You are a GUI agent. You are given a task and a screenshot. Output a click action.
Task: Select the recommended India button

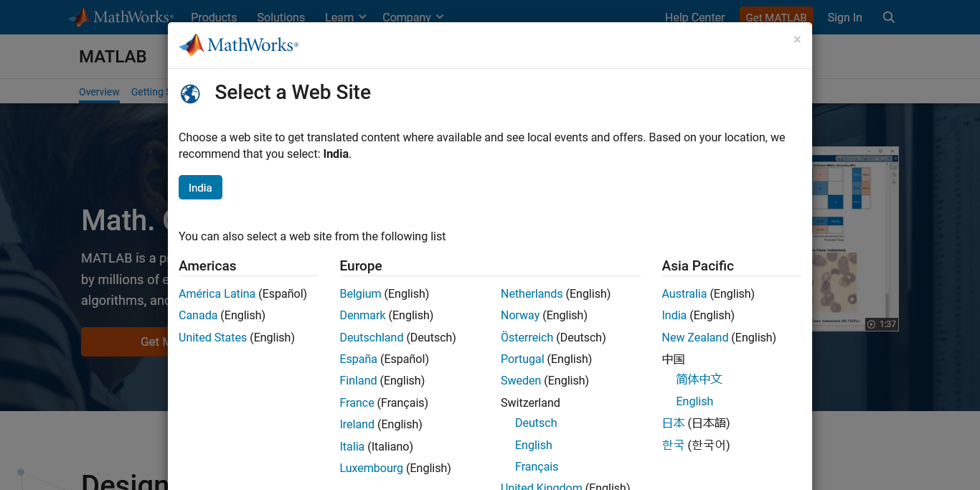(x=200, y=187)
